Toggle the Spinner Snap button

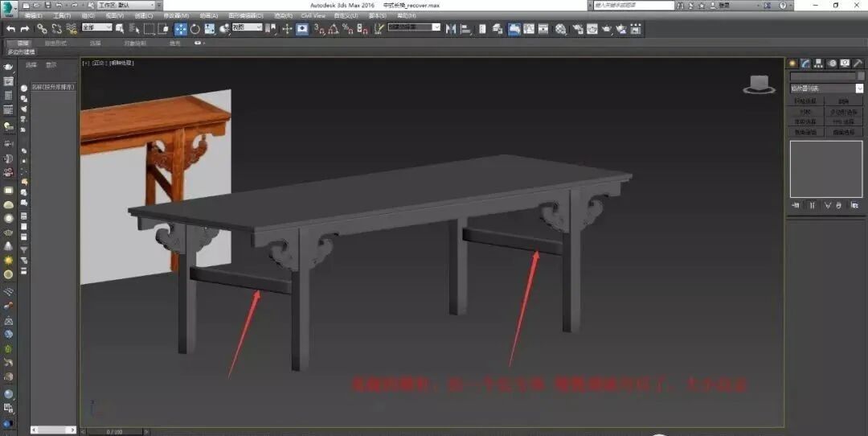tap(362, 29)
